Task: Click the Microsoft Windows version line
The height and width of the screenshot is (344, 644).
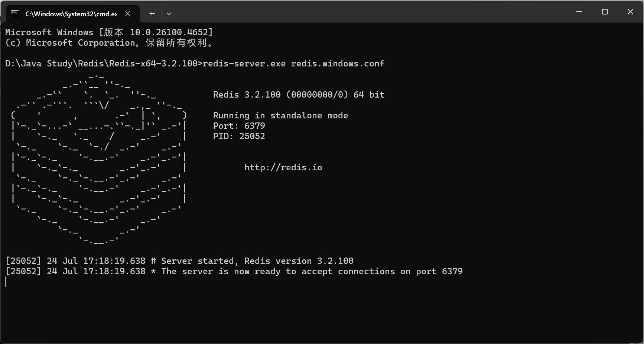Action: [x=109, y=32]
